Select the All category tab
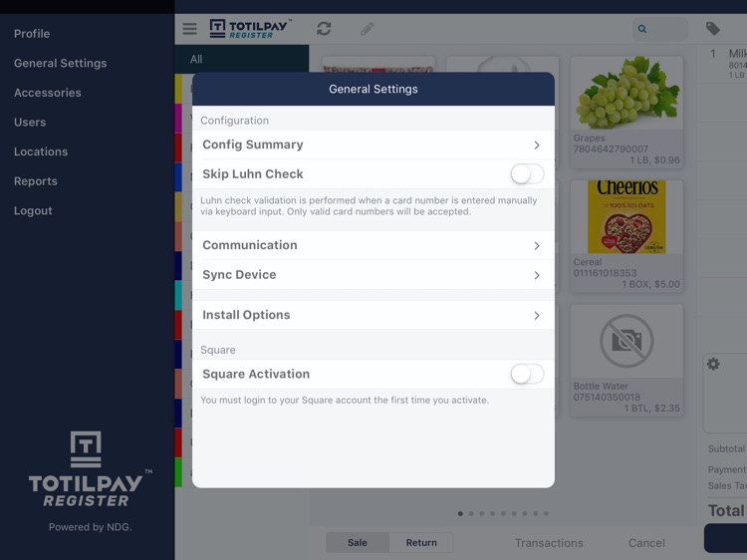747x560 pixels. (242, 59)
